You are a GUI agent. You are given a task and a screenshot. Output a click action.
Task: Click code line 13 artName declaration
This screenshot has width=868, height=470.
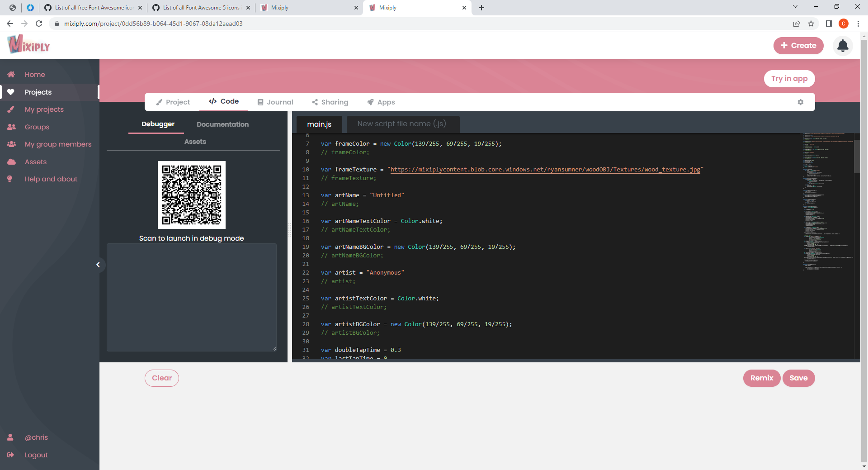[363, 195]
